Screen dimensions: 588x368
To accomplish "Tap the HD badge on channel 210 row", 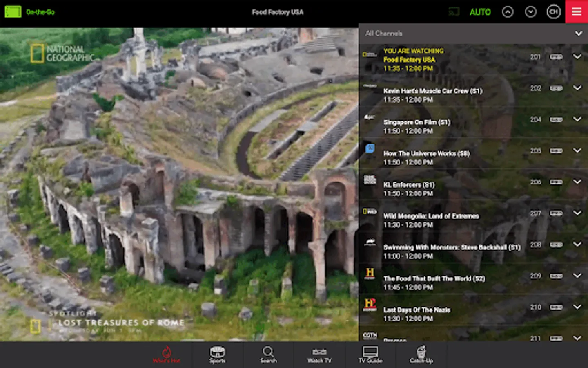I will point(556,307).
